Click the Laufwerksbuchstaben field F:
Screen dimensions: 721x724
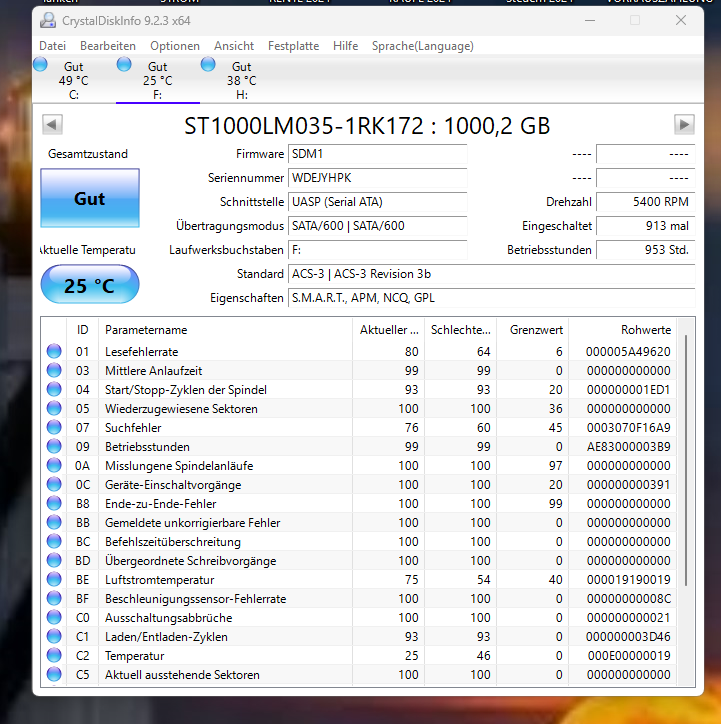pyautogui.click(x=378, y=250)
